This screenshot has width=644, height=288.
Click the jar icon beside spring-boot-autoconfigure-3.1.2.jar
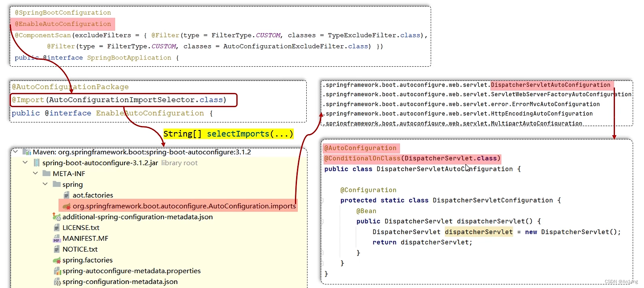[36, 163]
